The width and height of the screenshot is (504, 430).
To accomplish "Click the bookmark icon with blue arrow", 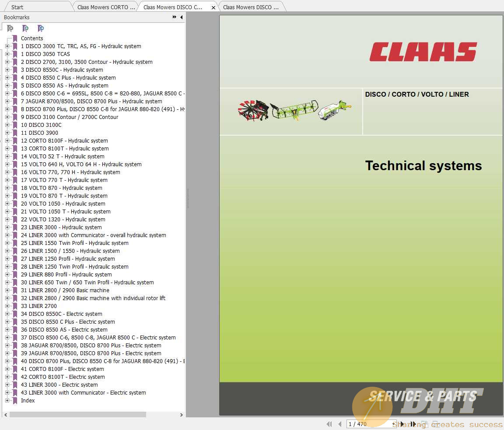I will pyautogui.click(x=41, y=28).
